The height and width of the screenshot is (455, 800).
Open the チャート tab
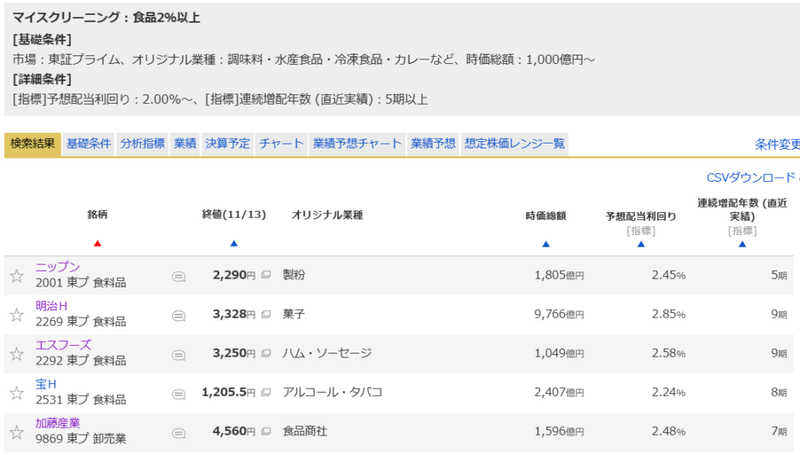[x=281, y=144]
